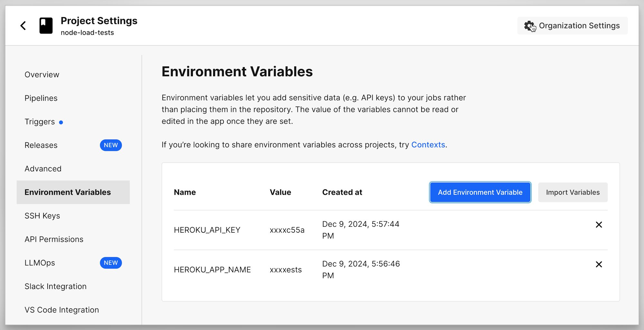Click the NEW badge beside Releases

(x=111, y=145)
